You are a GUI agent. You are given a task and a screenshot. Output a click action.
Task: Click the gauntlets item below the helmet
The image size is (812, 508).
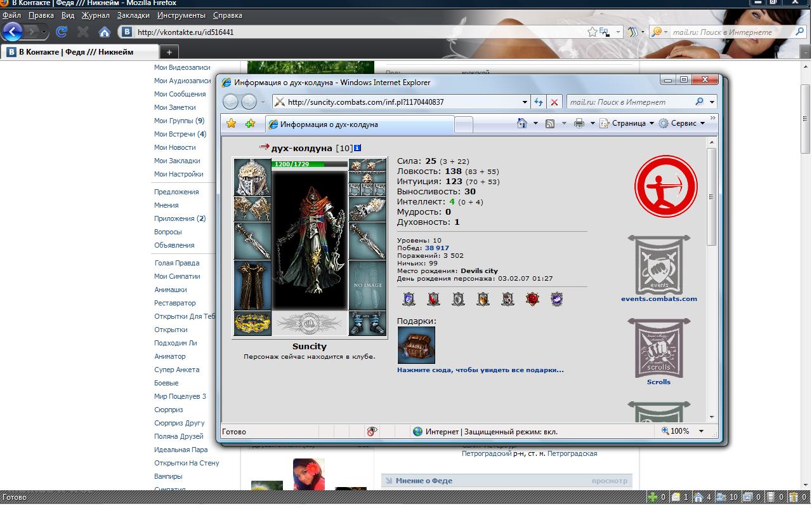tap(252, 208)
